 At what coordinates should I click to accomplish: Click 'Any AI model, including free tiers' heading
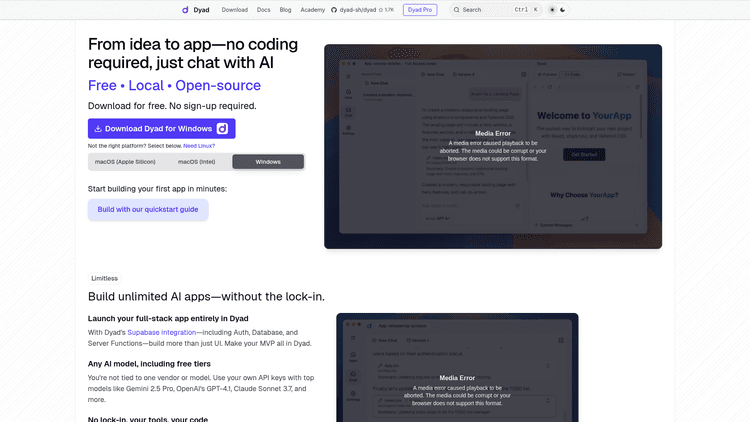149,364
